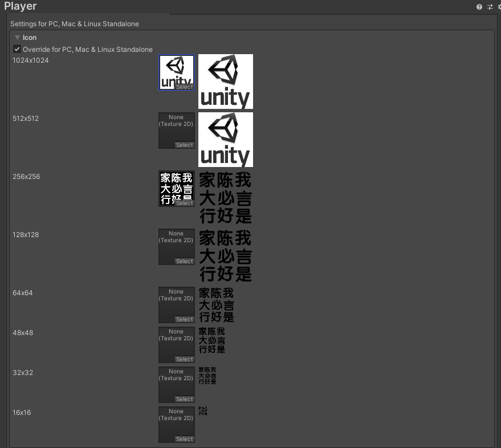Screen dimensions: 501x448
Task: Click the 256x256 size label
Action: pos(26,177)
